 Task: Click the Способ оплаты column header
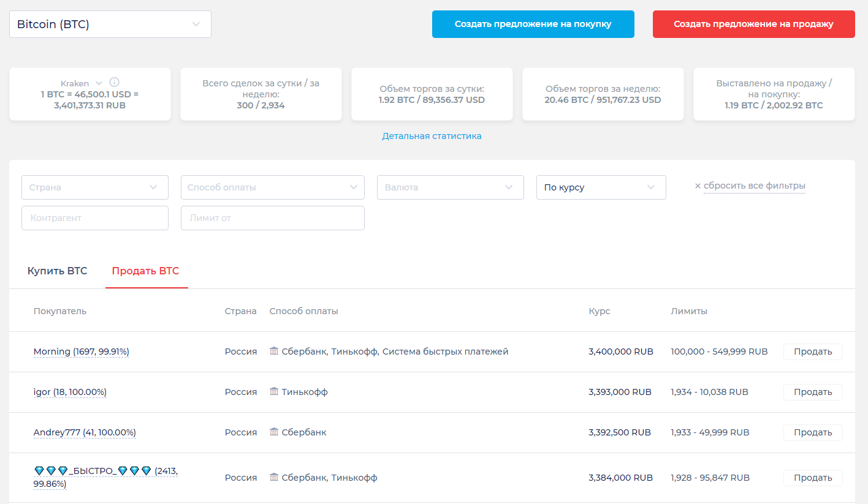pos(304,311)
